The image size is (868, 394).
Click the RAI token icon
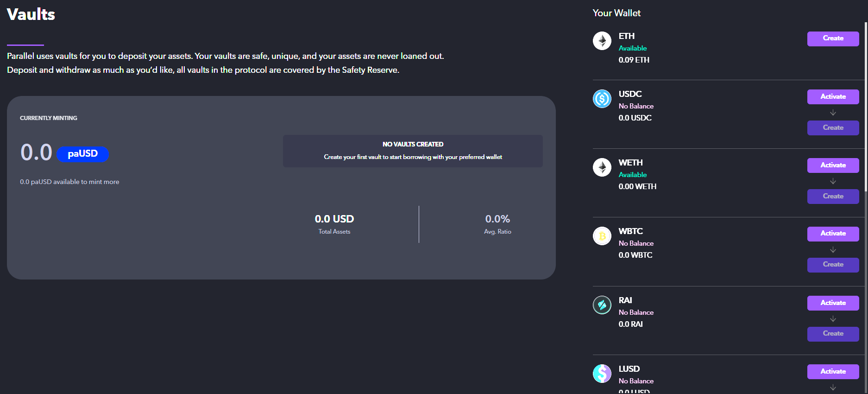point(602,305)
